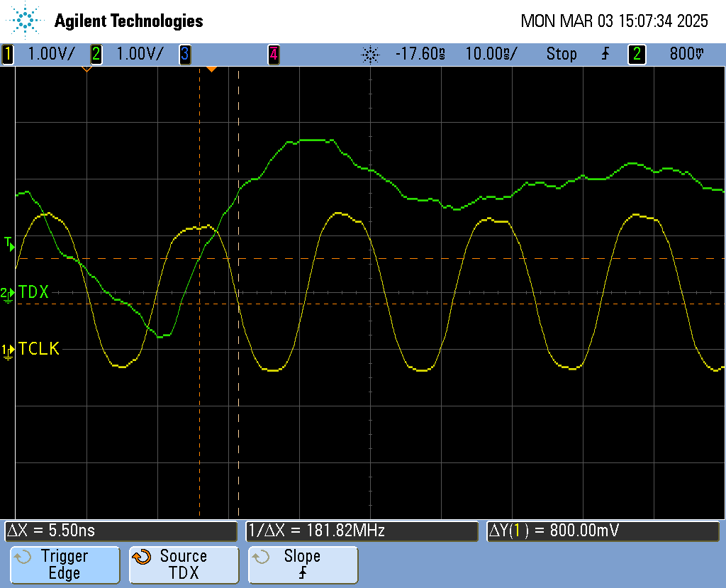
Task: Click the TCLK channel 1 ground marker
Action: [8, 350]
